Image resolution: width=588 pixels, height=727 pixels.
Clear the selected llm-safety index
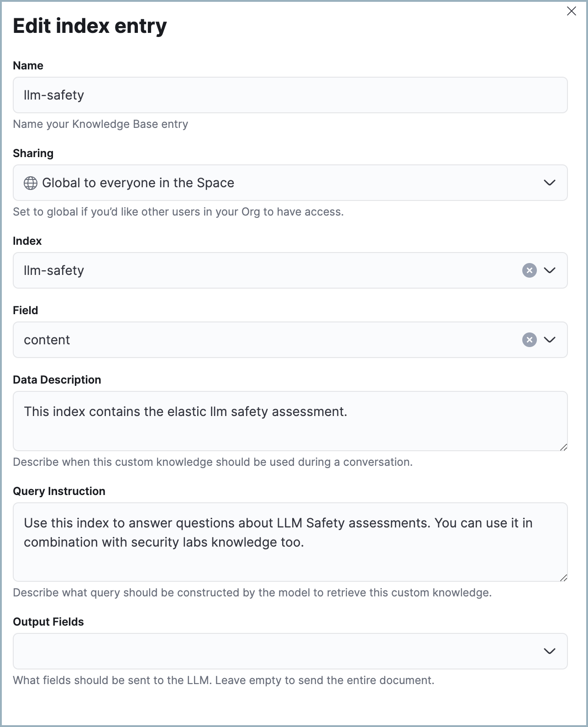tap(529, 270)
